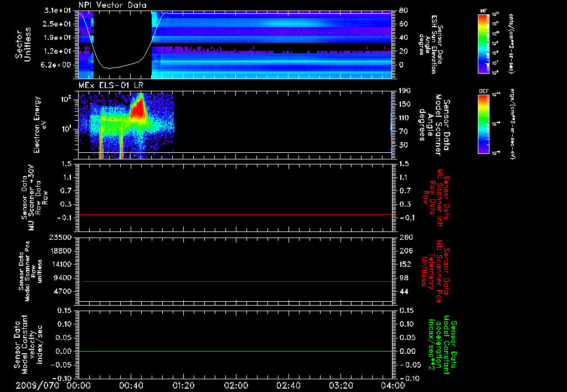Click the red "MU Scanner Pos Telemetry" label

pyautogui.click(x=435, y=271)
